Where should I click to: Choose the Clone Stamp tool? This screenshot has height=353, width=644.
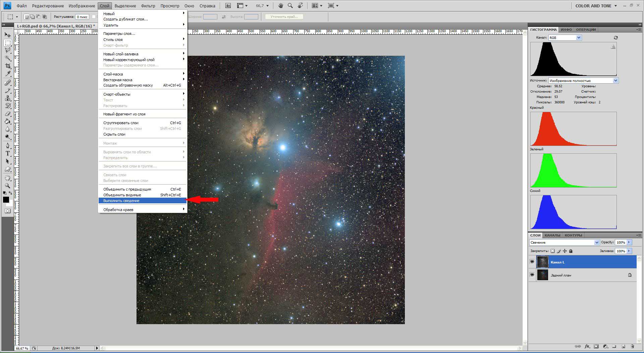(8, 98)
